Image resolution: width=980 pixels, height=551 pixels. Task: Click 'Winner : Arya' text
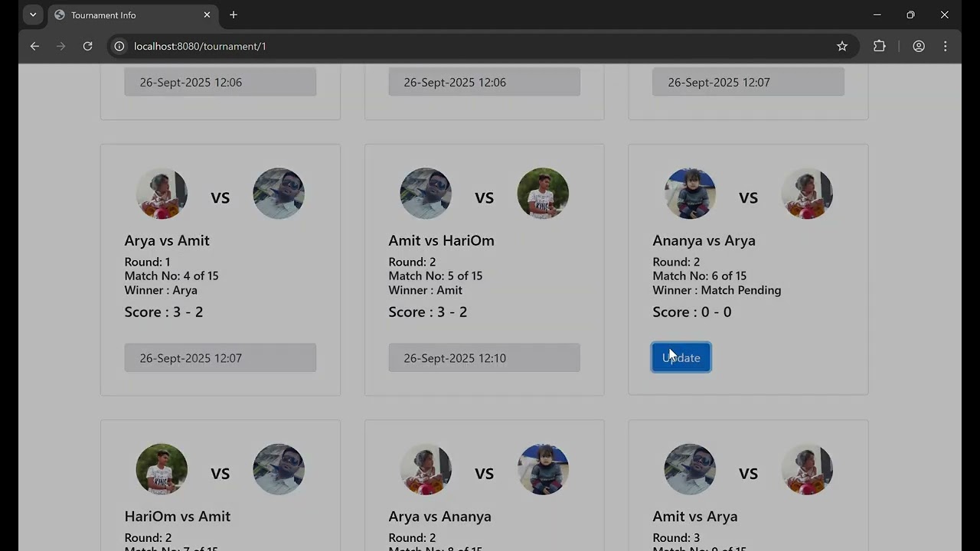point(161,290)
